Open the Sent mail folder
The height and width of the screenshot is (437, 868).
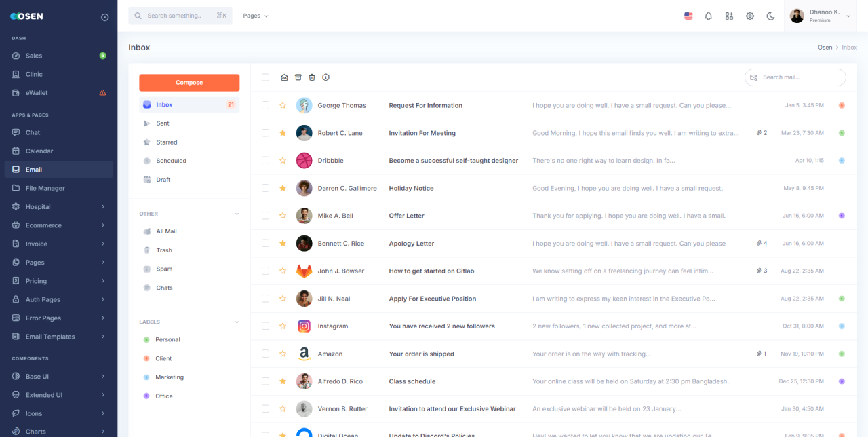(163, 123)
